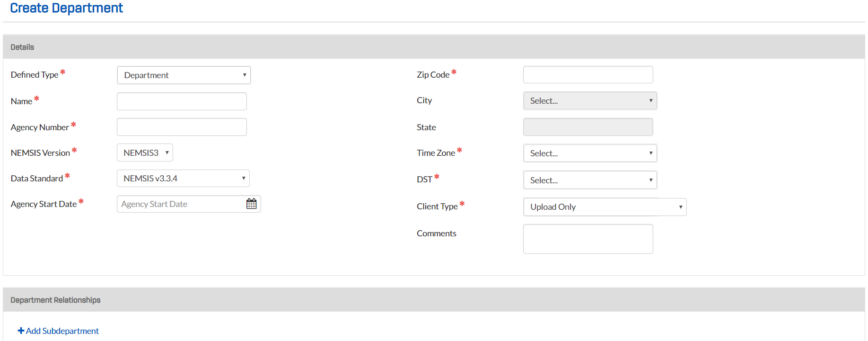Click the DST label
868x341 pixels.
424,179
